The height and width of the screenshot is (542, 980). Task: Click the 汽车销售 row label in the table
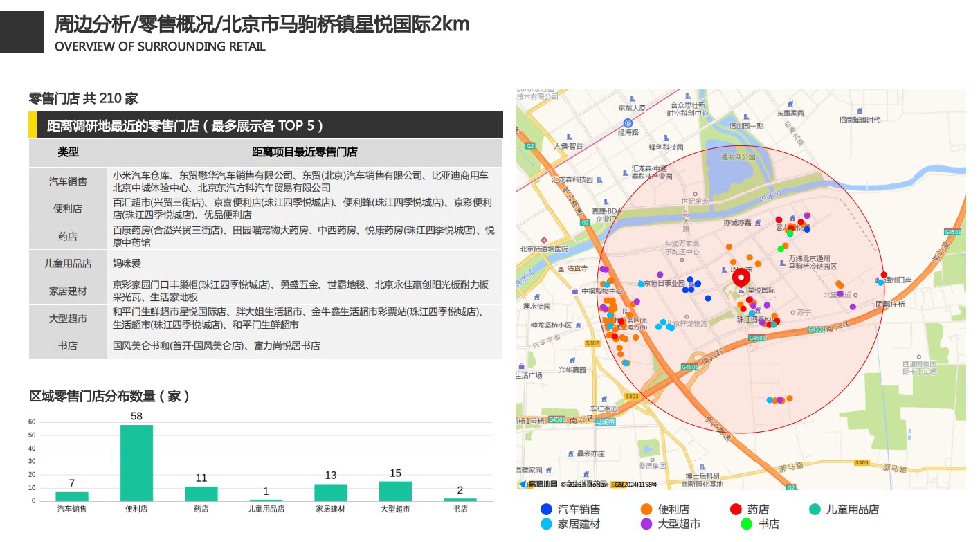coord(68,181)
